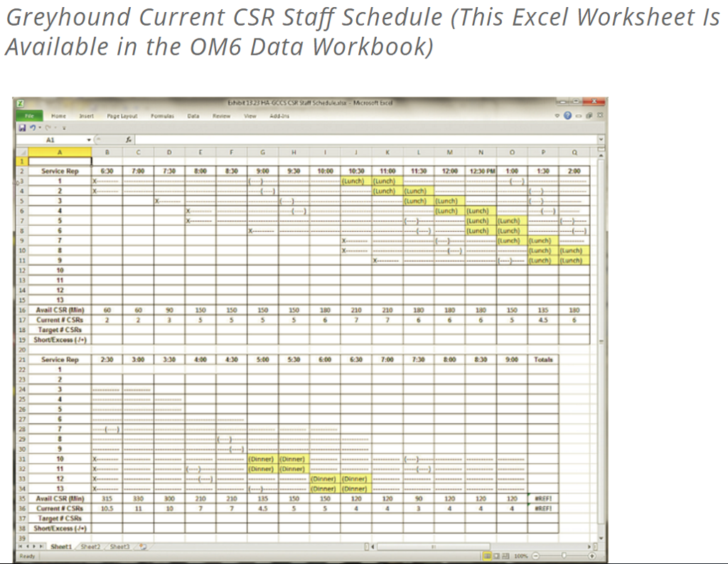Open the View ribbon tab

point(250,116)
